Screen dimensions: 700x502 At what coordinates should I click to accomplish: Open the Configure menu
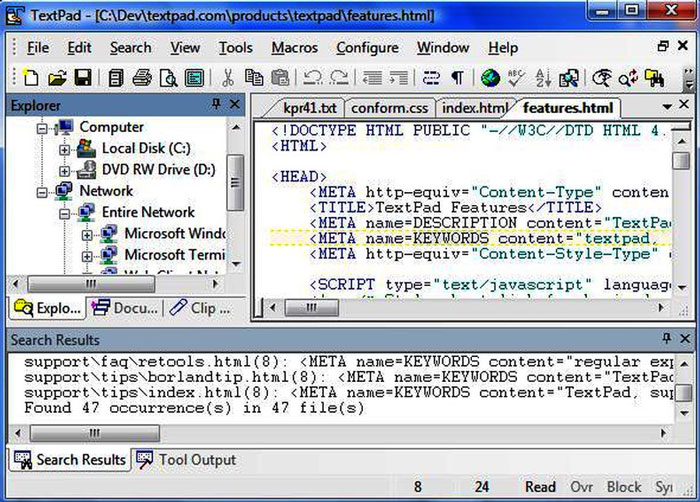(367, 47)
